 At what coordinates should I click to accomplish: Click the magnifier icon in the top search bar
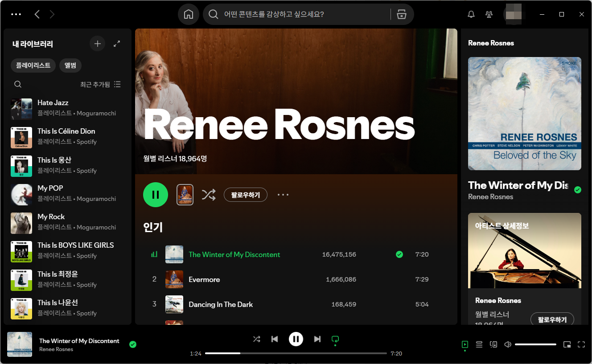tap(214, 14)
